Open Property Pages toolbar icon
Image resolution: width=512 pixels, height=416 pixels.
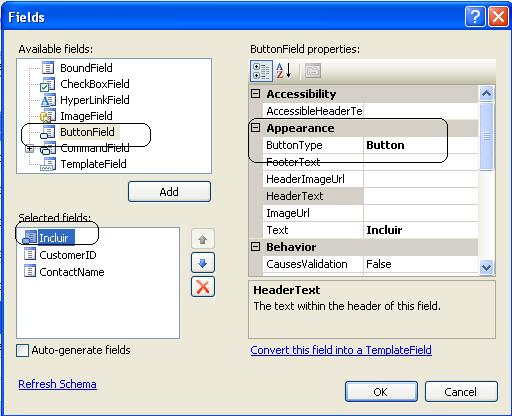point(313,71)
